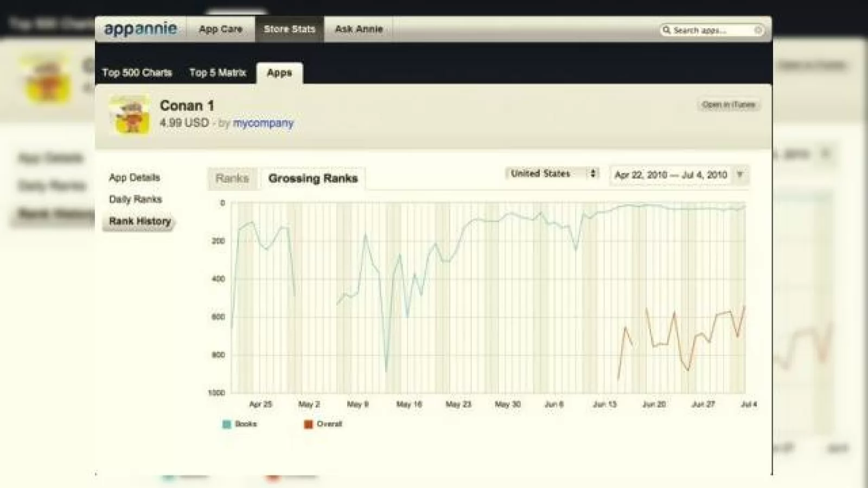Viewport: 868px width, 488px height.
Task: Select the Grossing Ranks chart tab
Action: [313, 178]
